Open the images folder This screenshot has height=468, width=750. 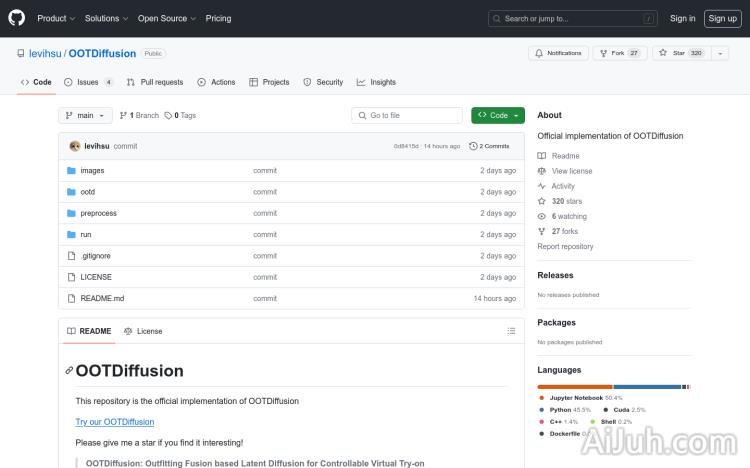[92, 171]
